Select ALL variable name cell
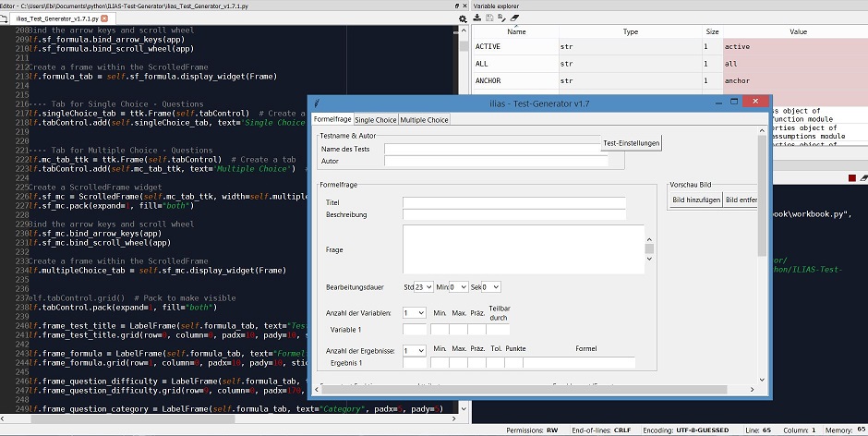 tap(516, 64)
